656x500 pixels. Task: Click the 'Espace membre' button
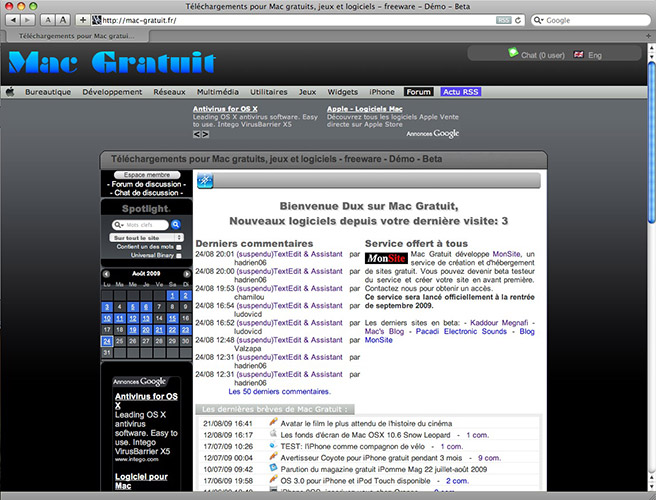[147, 175]
